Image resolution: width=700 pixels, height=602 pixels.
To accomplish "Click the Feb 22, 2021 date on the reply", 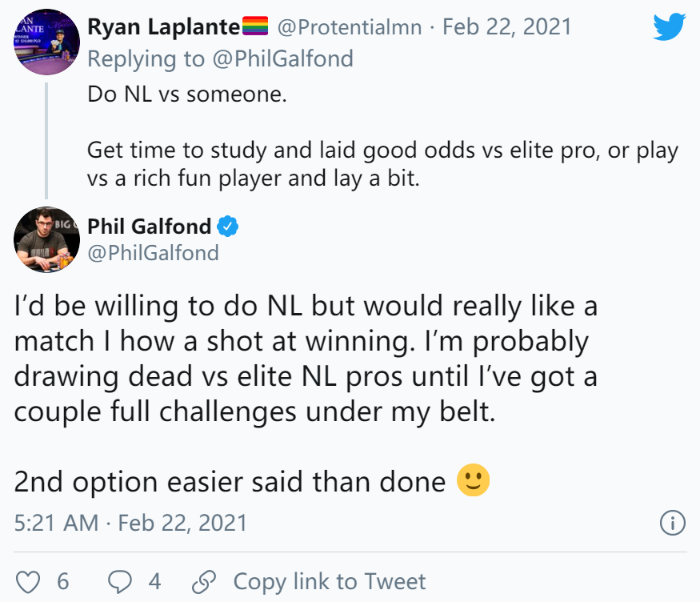I will tap(506, 27).
